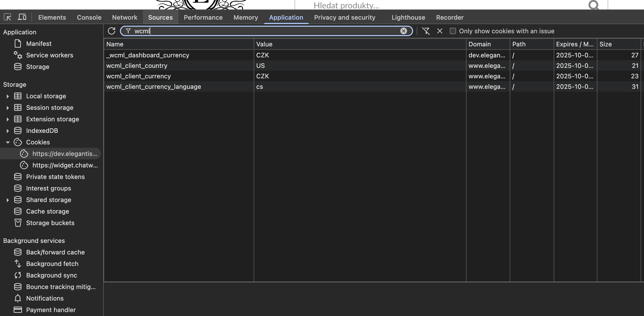The image size is (644, 316).
Task: Collapse the Cookies tree node
Action: tap(8, 142)
